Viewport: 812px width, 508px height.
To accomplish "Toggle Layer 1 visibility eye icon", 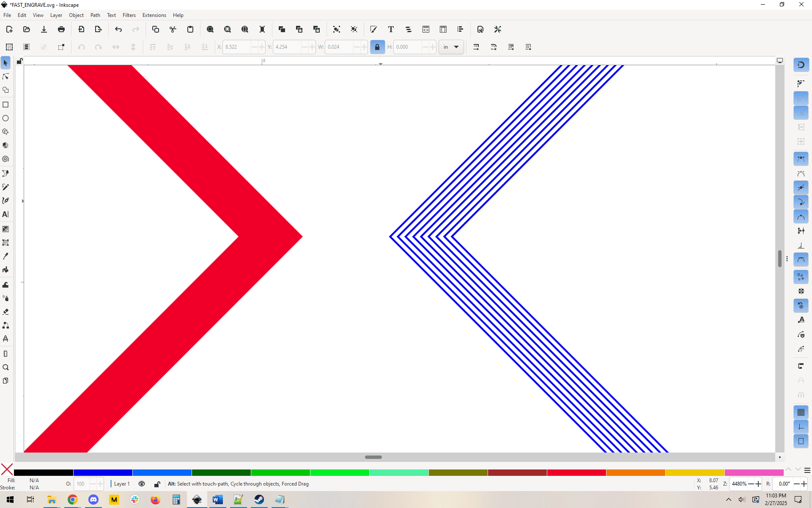I will pos(142,484).
